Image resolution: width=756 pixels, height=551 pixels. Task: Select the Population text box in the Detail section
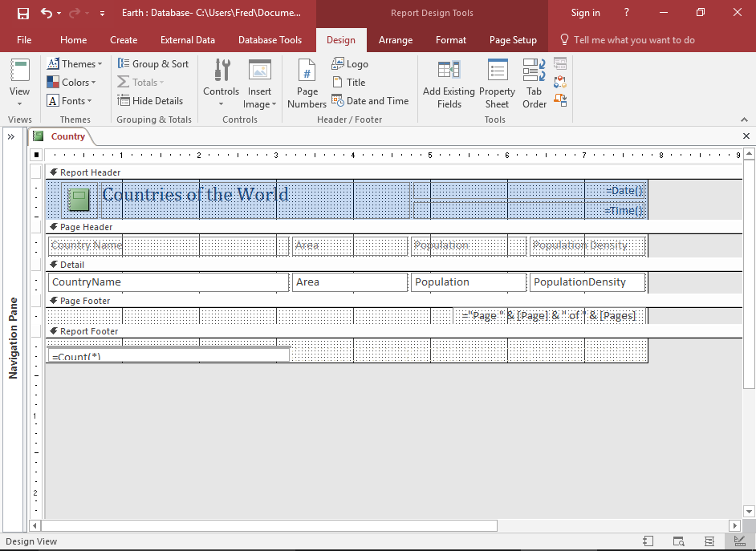point(468,282)
